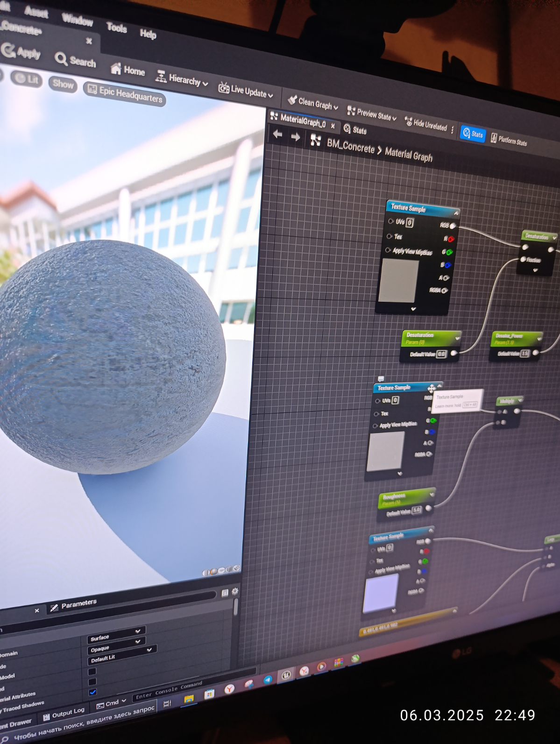This screenshot has height=744, width=560.
Task: Click red R pin of top Texture Sample
Action: click(450, 239)
